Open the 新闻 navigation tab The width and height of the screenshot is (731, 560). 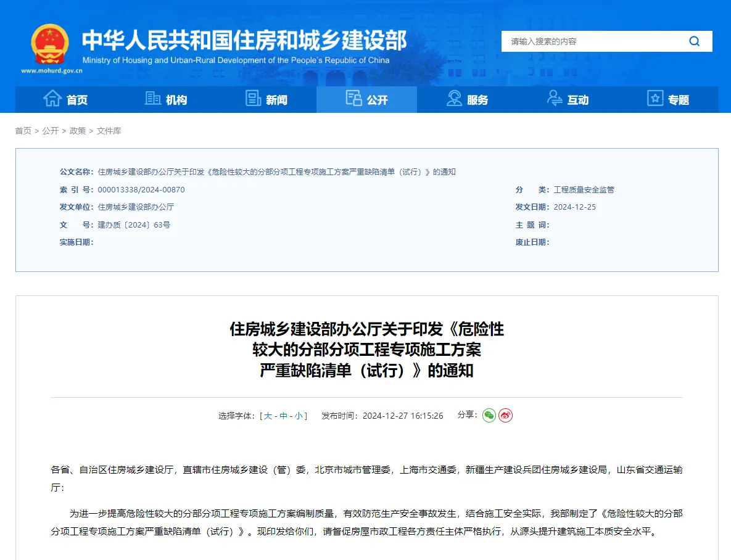[x=266, y=99]
